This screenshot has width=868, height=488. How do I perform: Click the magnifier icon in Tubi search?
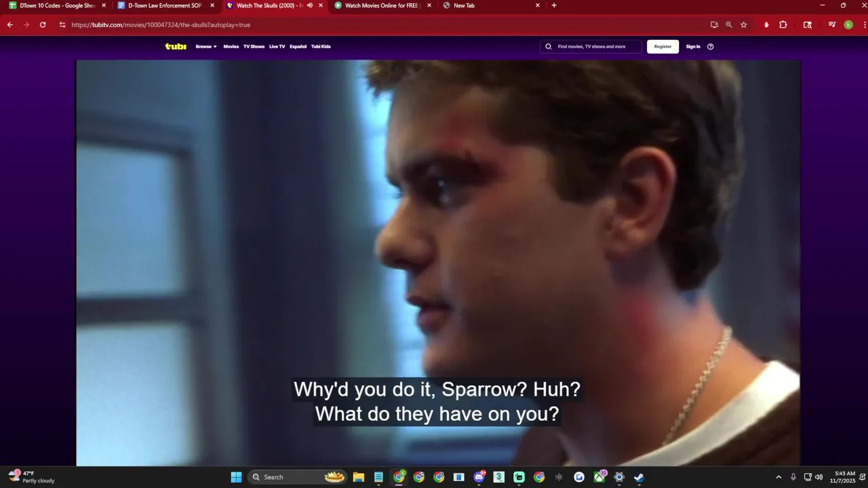pos(549,47)
